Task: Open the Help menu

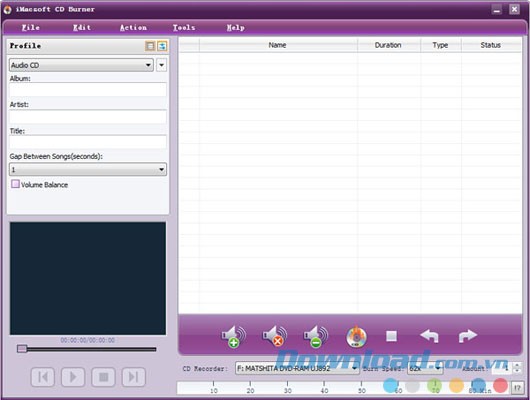Action: [x=236, y=27]
